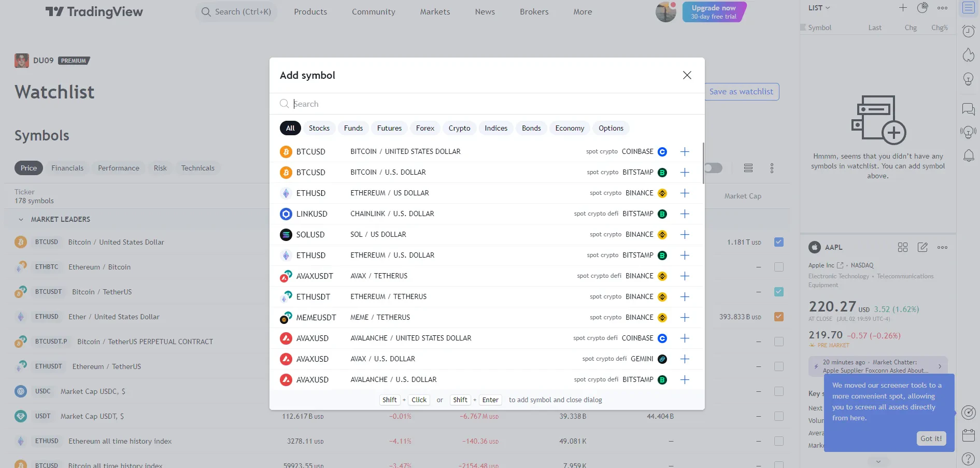Select Forex filter in Add symbol

[425, 128]
